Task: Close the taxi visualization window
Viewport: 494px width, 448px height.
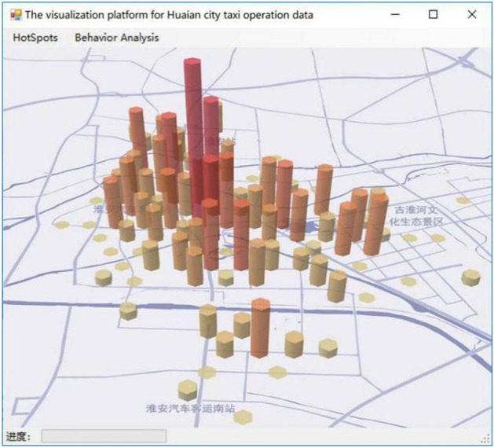Action: [472, 14]
